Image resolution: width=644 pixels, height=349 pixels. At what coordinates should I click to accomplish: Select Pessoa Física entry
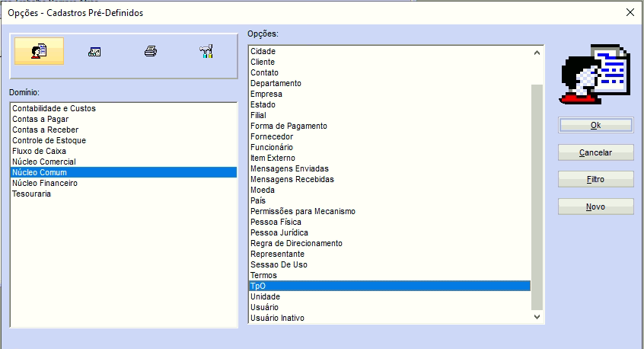pos(390,223)
